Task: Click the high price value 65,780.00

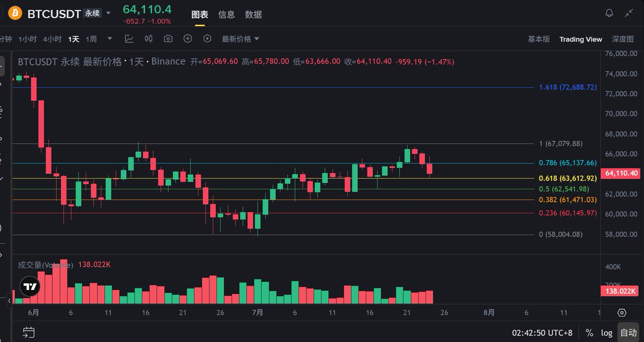Action: [x=271, y=62]
